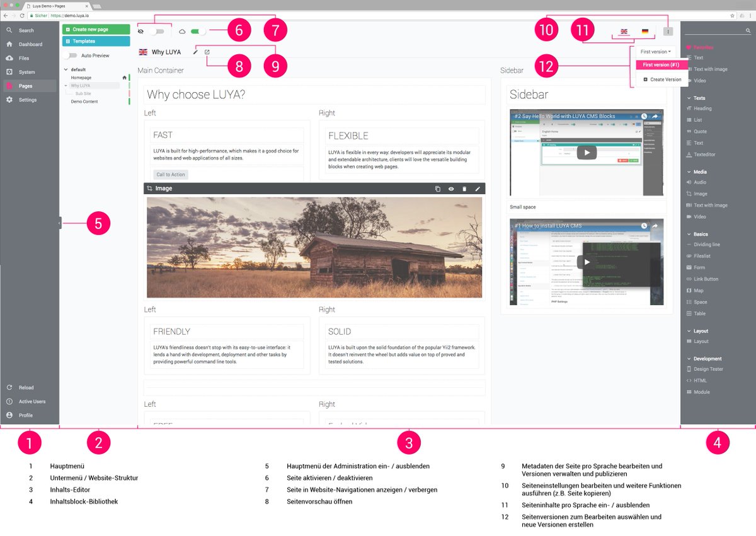Screen dimensions: 756x536
Task: Click the Call to Action button
Action: pos(171,174)
